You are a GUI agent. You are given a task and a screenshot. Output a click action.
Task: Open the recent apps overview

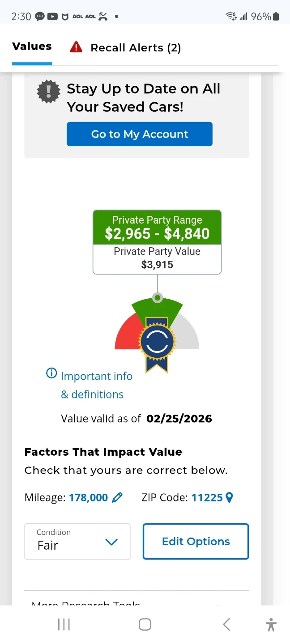pos(64,624)
